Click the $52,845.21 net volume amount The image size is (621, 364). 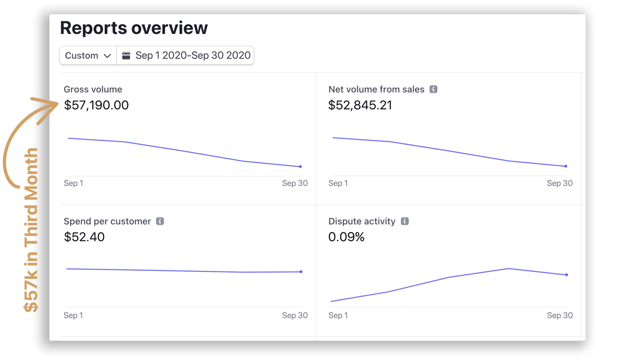pos(360,105)
